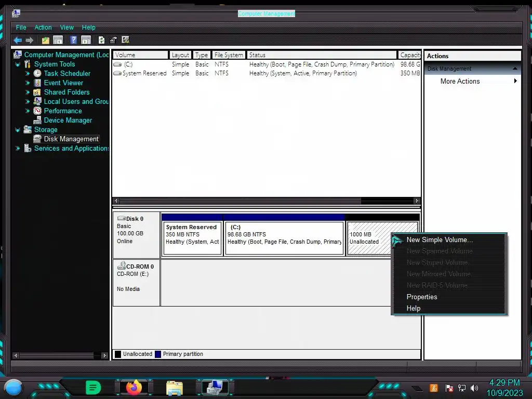The height and width of the screenshot is (399, 532).
Task: Expand the Shared Folders node arrow
Action: tap(28, 92)
